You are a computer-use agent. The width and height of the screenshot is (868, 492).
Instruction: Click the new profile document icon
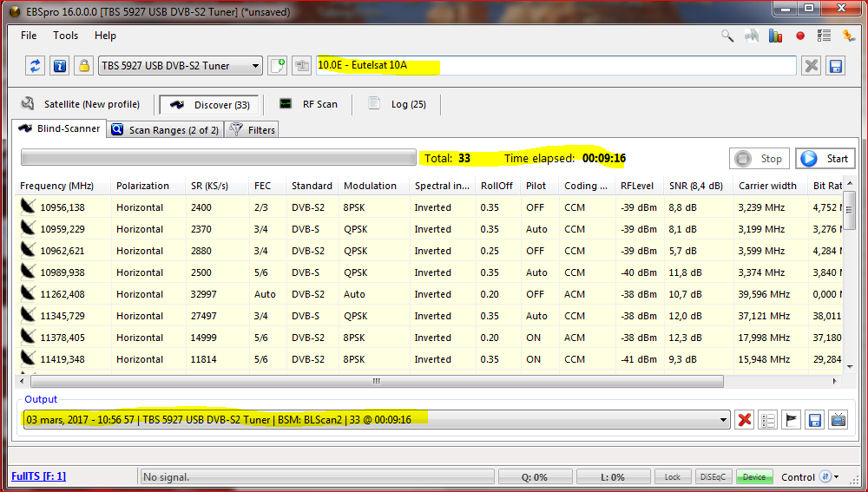click(x=277, y=66)
